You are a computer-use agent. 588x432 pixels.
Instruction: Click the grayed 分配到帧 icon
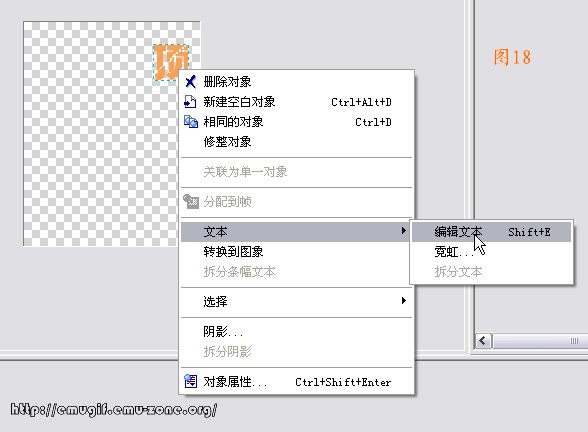coord(190,201)
